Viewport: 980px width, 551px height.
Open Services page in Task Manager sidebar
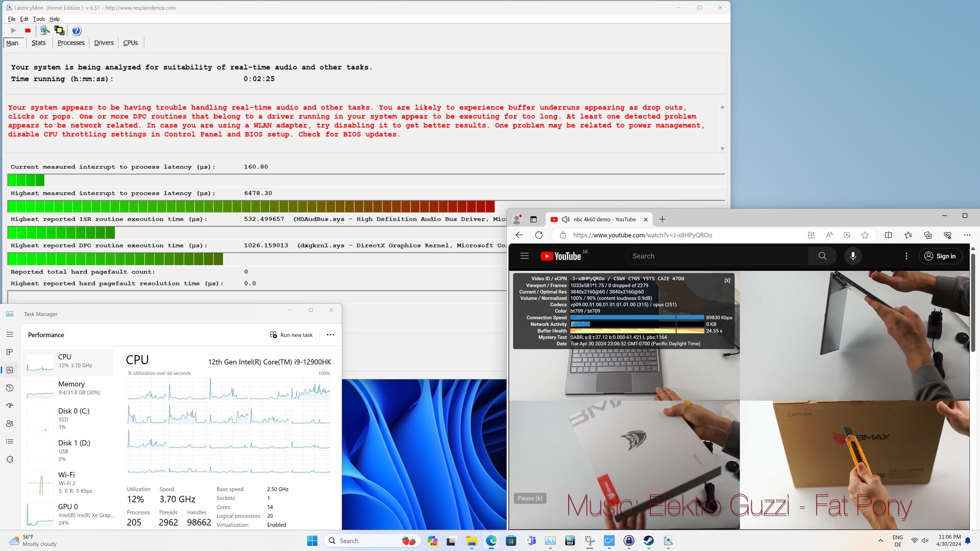pyautogui.click(x=10, y=459)
